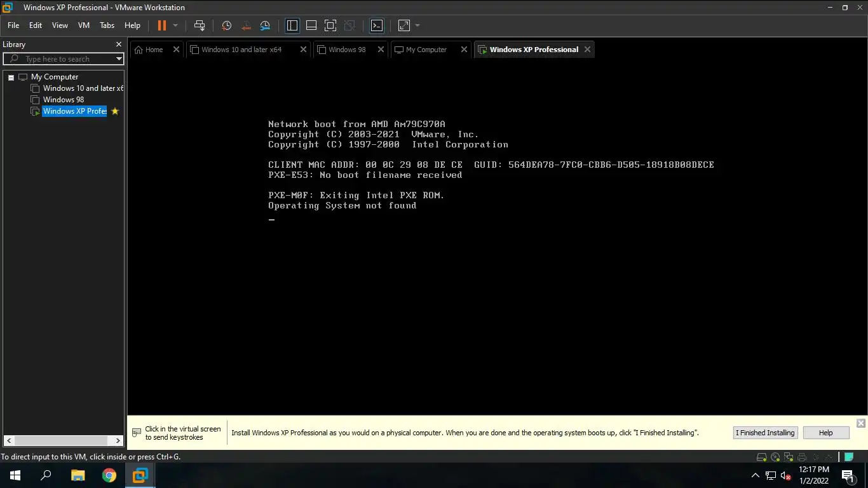Click the network tray icon
This screenshot has width=868, height=488.
point(771,475)
